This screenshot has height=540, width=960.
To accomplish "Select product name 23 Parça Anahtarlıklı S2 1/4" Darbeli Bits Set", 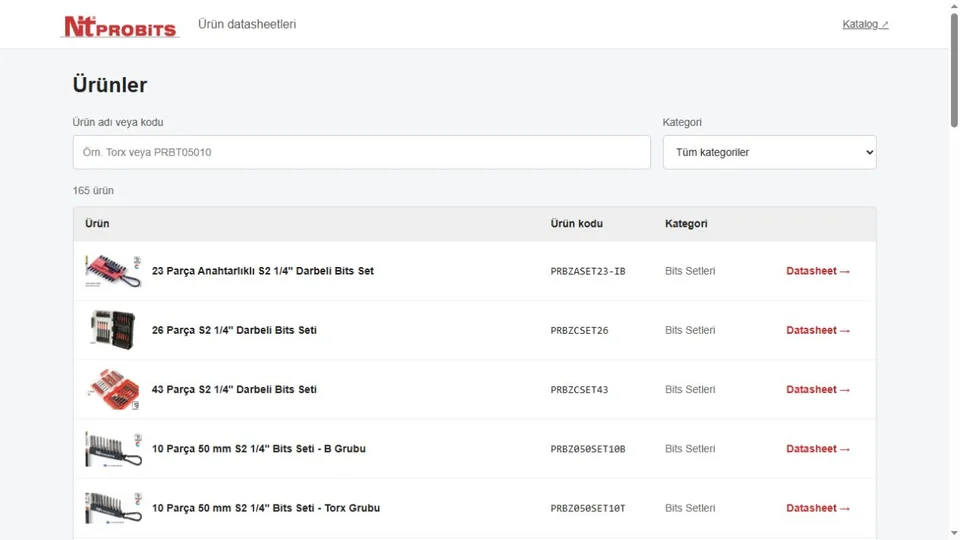I will 263,271.
